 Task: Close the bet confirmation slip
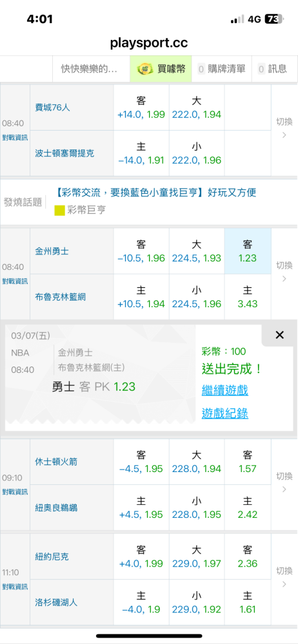point(279,335)
